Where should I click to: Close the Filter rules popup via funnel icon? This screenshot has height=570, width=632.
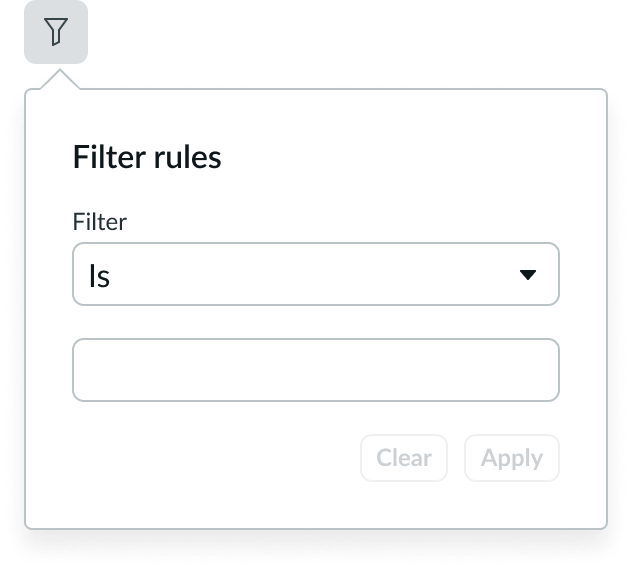click(56, 32)
